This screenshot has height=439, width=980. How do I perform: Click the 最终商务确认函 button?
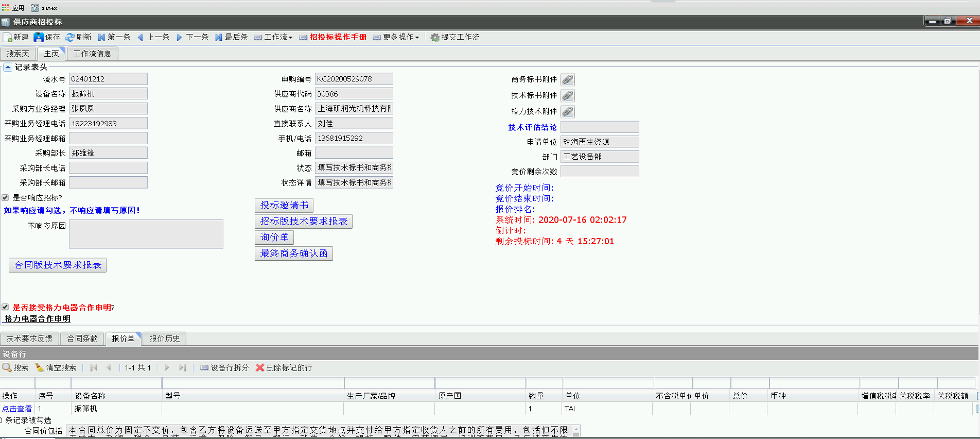tap(294, 253)
